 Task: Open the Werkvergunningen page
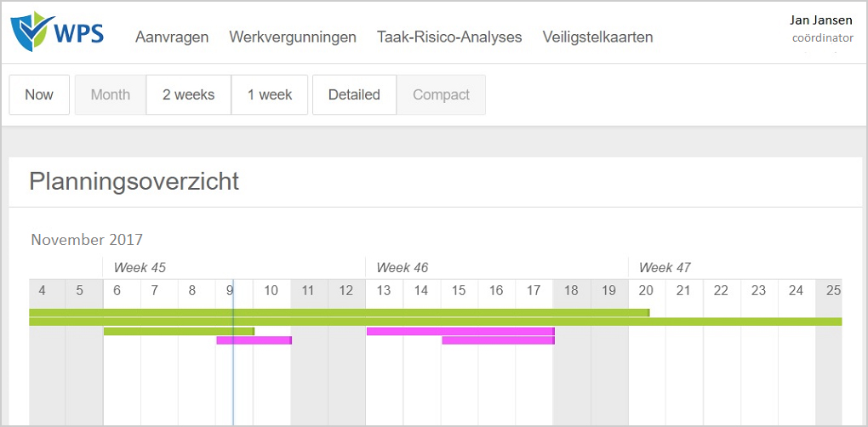pyautogui.click(x=293, y=37)
